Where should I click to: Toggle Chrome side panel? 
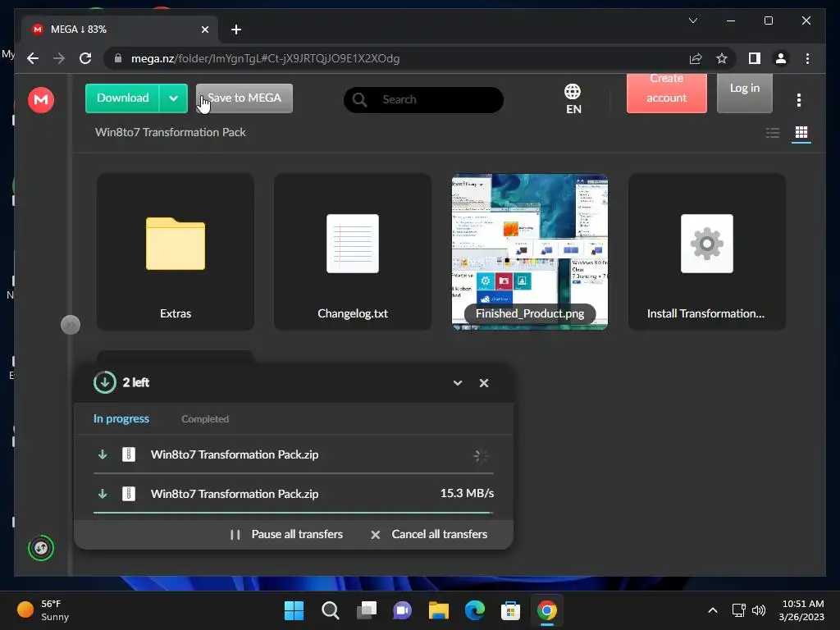point(755,58)
